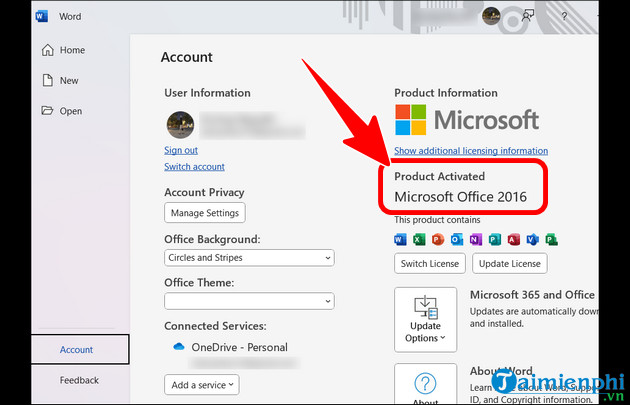The image size is (630, 405).
Task: Click the Switch License button
Action: (x=430, y=264)
